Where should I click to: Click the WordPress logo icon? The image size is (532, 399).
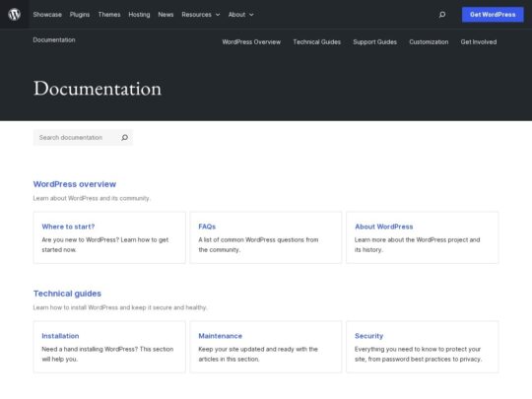pyautogui.click(x=14, y=14)
